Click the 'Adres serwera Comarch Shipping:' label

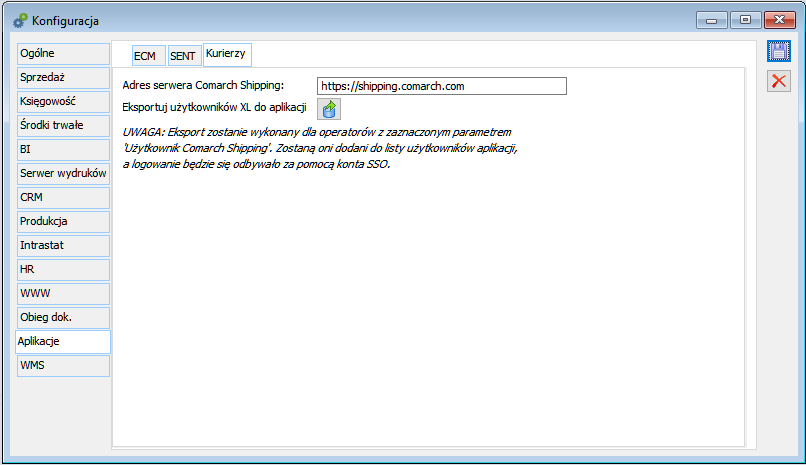[203, 85]
